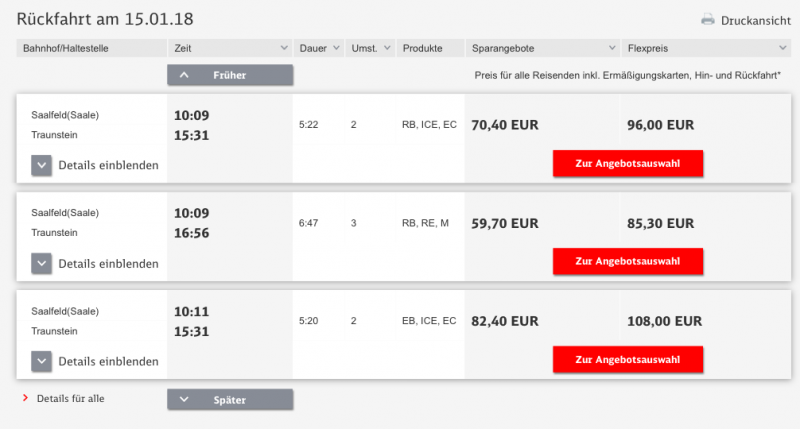
Task: Show details for all connections
Action: click(70, 398)
